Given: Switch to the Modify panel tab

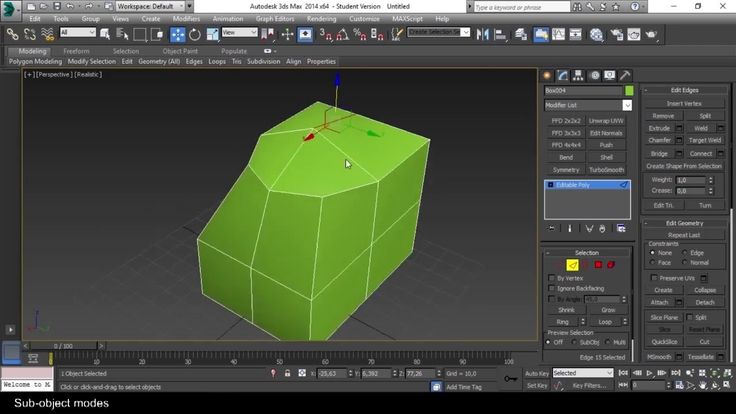Looking at the screenshot, I should click(563, 75).
